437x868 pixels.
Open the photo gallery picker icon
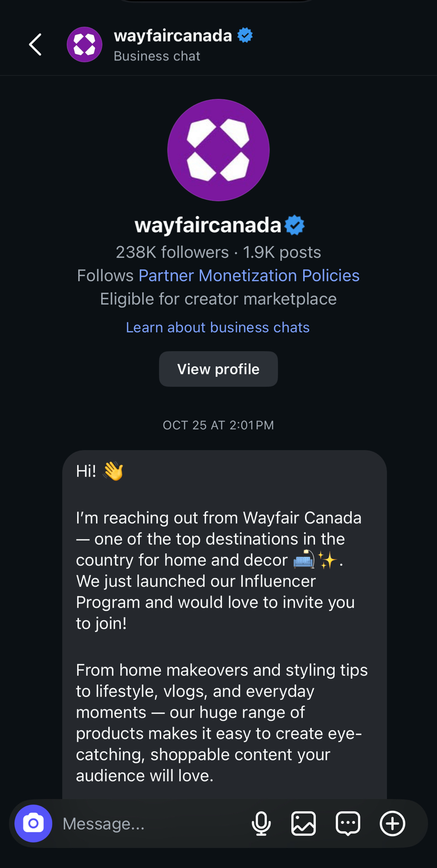pos(303,823)
